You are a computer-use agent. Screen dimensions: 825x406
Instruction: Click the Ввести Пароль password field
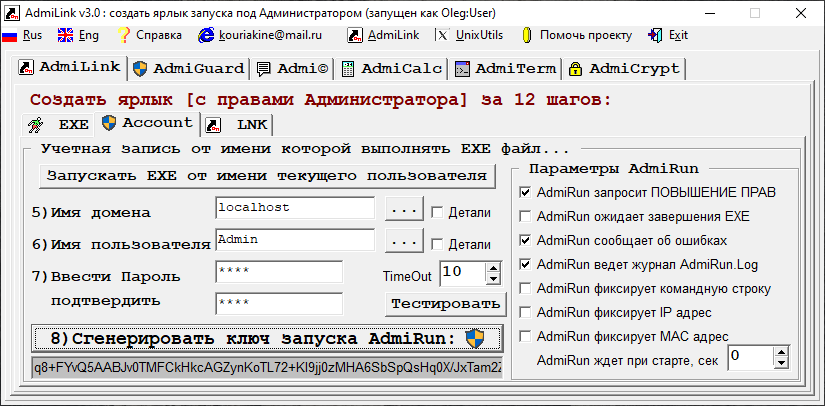(279, 272)
